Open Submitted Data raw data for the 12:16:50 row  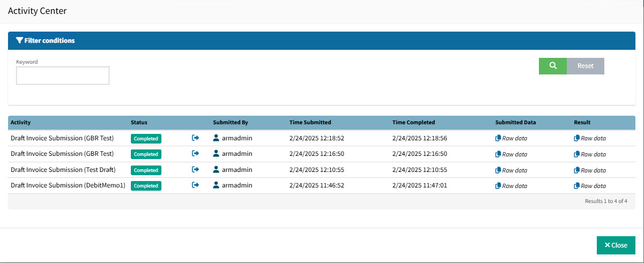511,154
